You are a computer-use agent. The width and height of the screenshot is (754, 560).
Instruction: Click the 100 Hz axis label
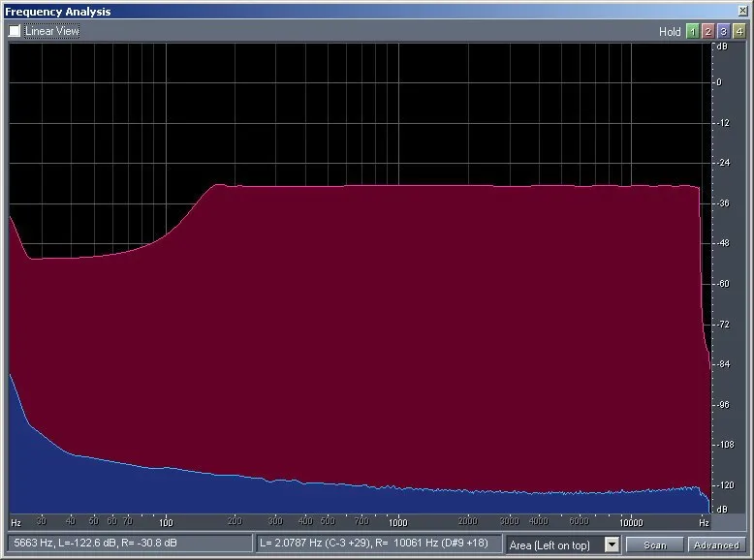(166, 522)
